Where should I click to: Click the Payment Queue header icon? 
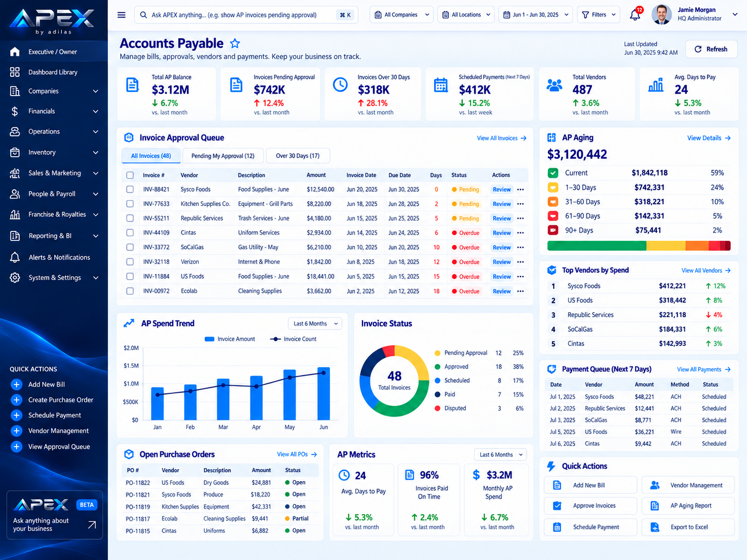point(551,369)
